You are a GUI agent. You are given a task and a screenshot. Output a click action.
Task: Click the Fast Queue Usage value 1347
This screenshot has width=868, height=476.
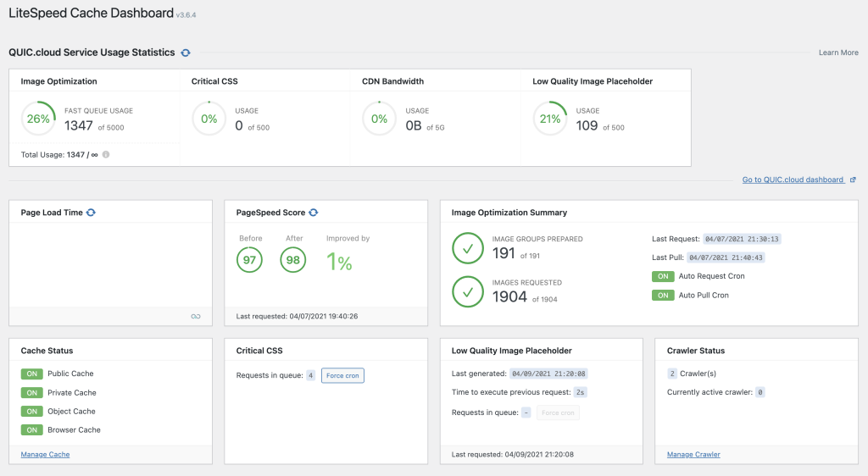click(x=79, y=126)
